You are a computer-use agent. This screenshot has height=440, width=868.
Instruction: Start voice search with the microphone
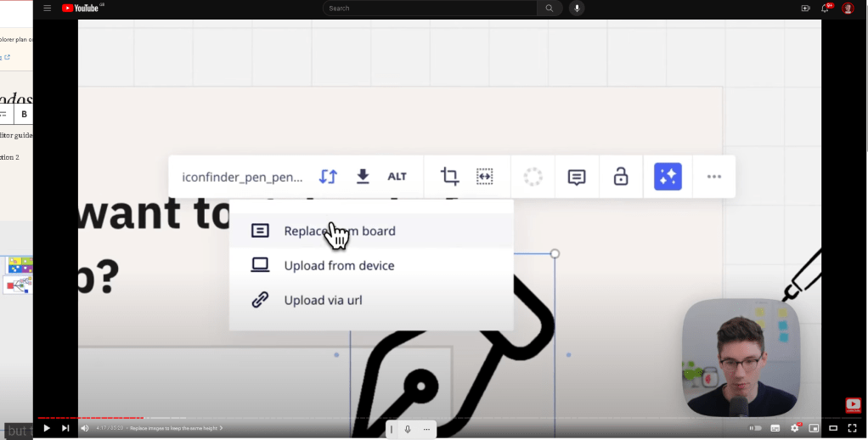[577, 8]
